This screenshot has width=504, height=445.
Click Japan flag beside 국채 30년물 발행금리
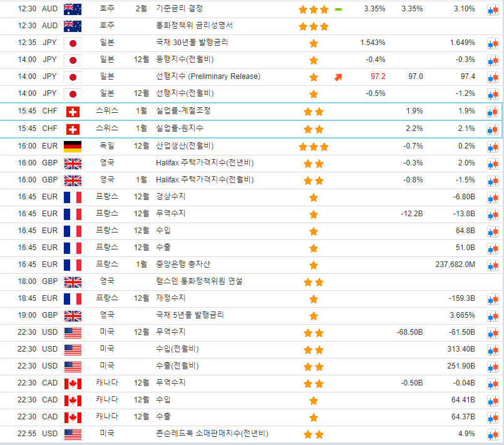tap(73, 43)
